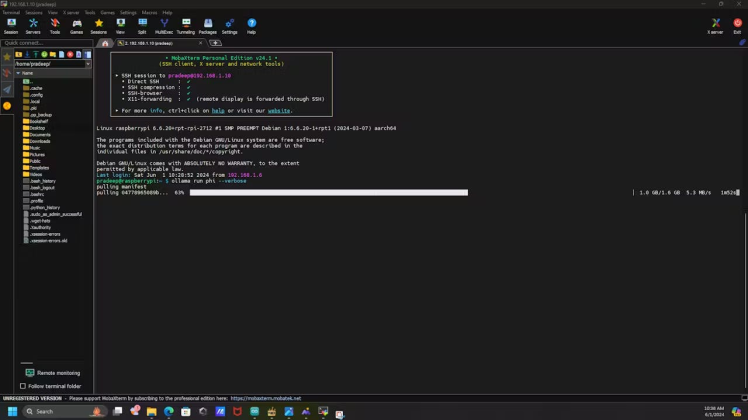
Task: Open the Session toolbar icon
Action: tap(11, 26)
